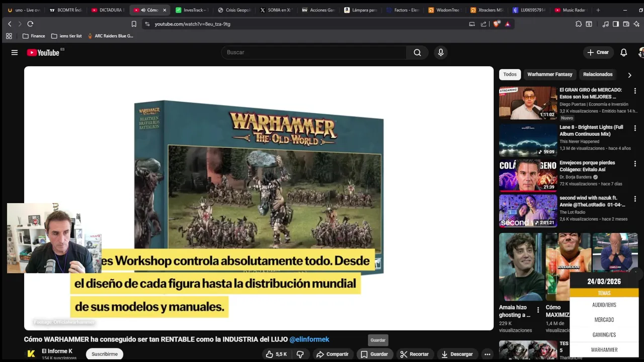The image size is (644, 362).
Task: Switch to the WisdomTree tab
Action: point(444,10)
